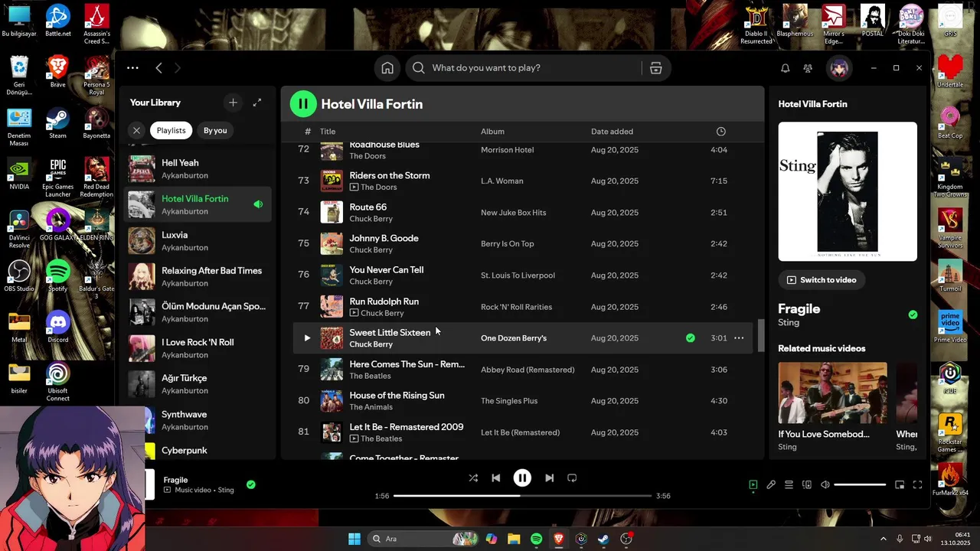Sort by the Album column header

click(x=492, y=132)
